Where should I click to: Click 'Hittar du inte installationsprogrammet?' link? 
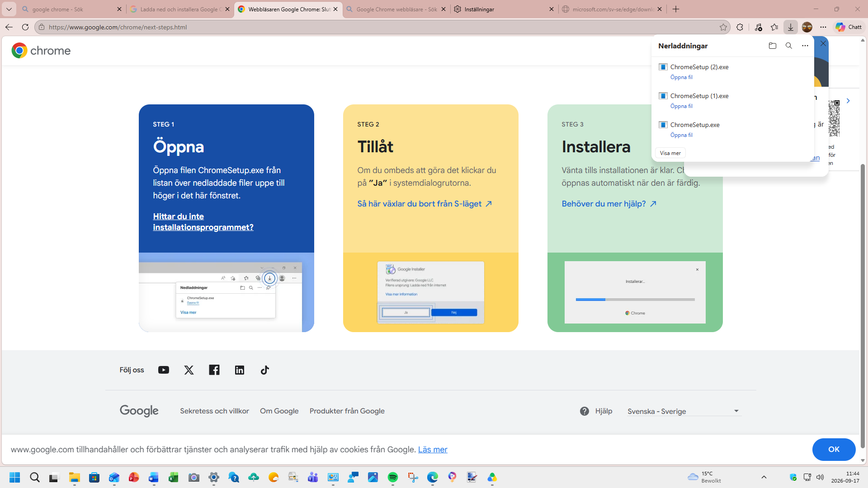[203, 222]
